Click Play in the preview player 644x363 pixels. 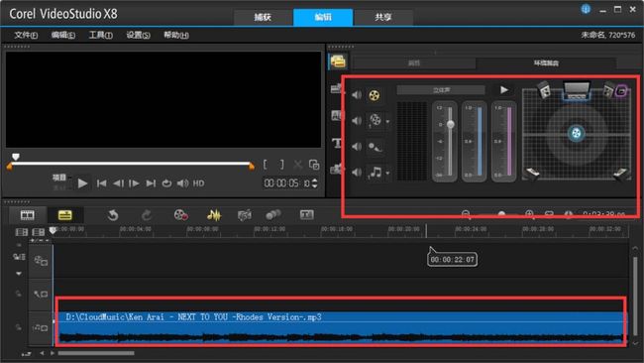tap(82, 183)
